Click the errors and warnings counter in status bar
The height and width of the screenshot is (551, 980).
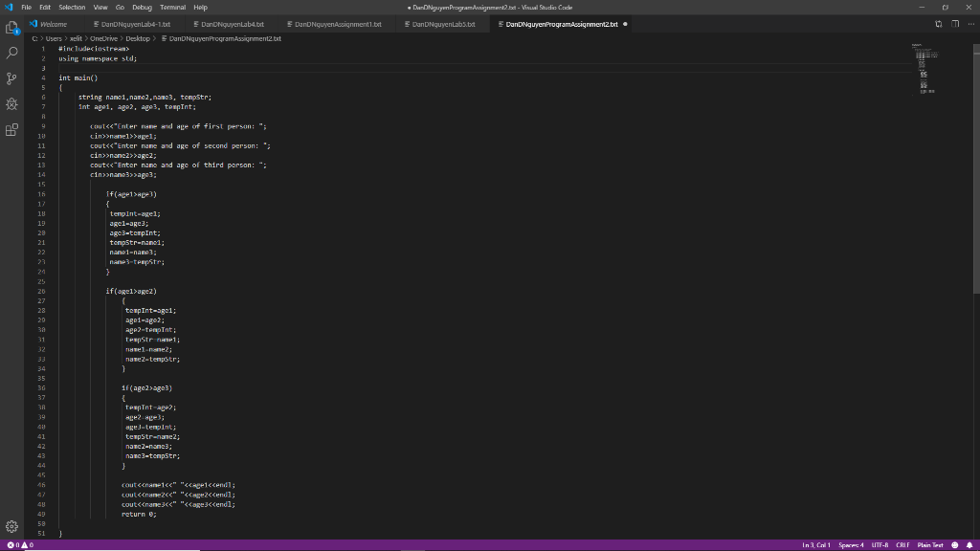tap(20, 545)
